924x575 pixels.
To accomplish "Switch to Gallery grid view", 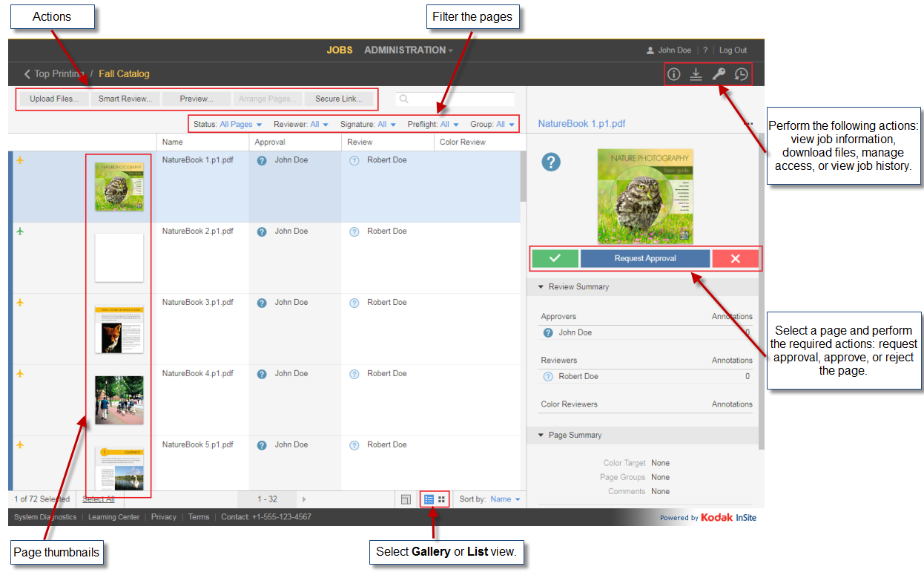I will (441, 499).
